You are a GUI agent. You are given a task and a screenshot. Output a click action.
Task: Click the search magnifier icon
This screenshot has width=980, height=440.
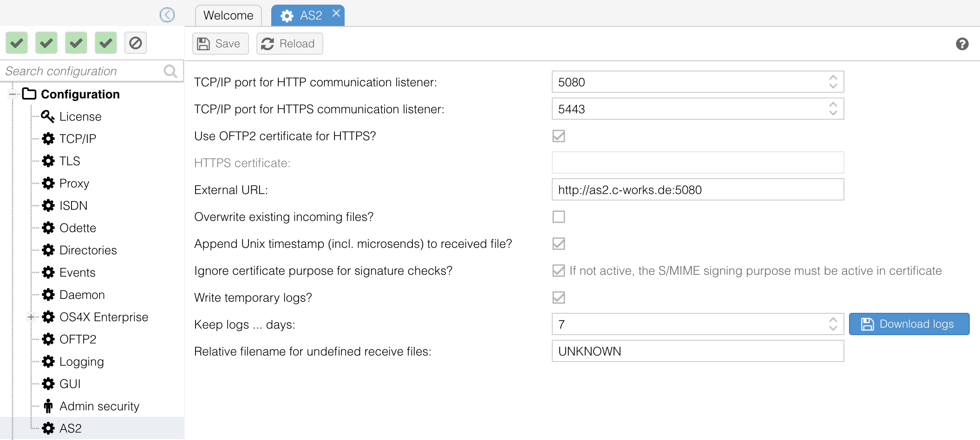[170, 71]
